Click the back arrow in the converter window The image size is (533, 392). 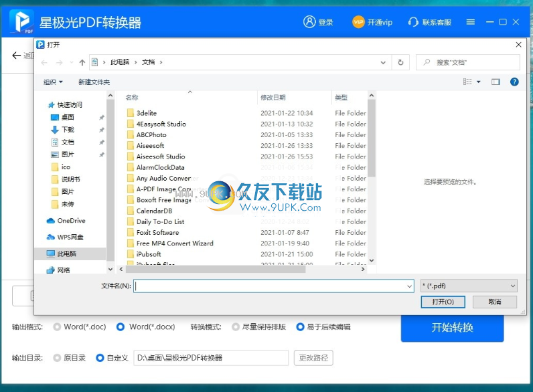[16, 56]
